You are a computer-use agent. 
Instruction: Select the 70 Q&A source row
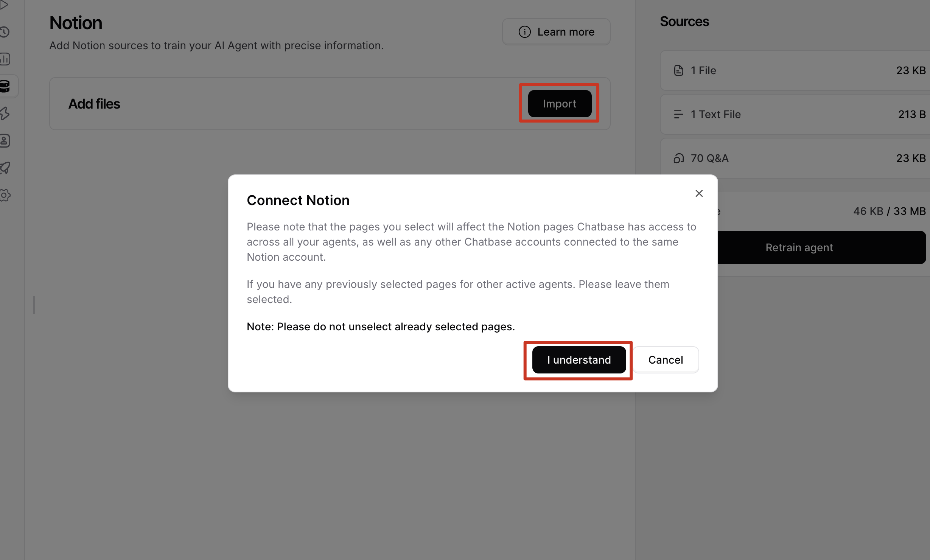click(x=795, y=158)
